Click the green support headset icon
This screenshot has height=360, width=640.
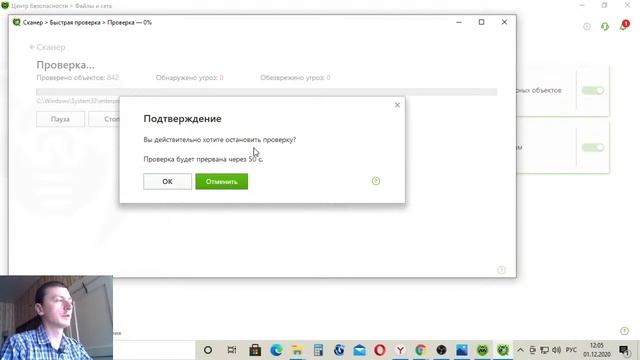[605, 27]
